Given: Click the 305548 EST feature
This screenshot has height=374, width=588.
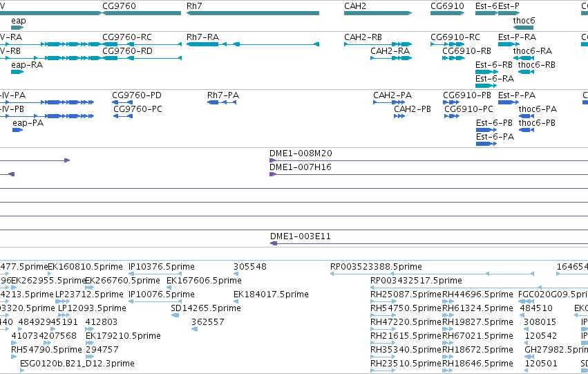Looking at the screenshot, I should [x=236, y=274].
